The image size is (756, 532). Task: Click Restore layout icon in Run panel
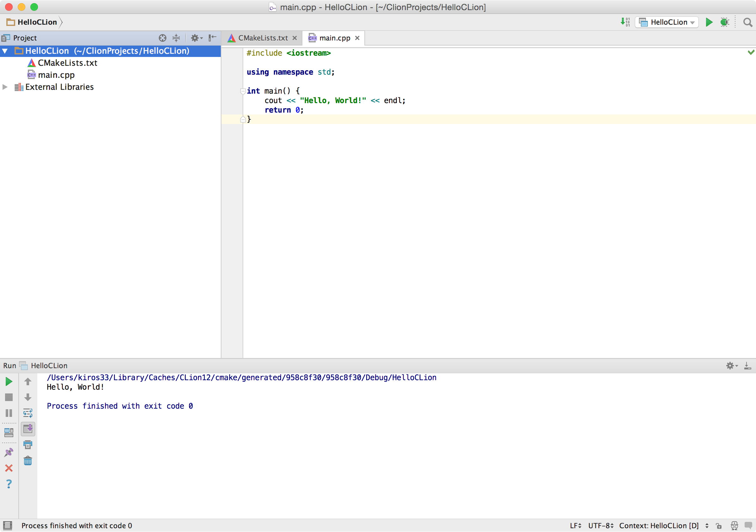click(x=9, y=432)
